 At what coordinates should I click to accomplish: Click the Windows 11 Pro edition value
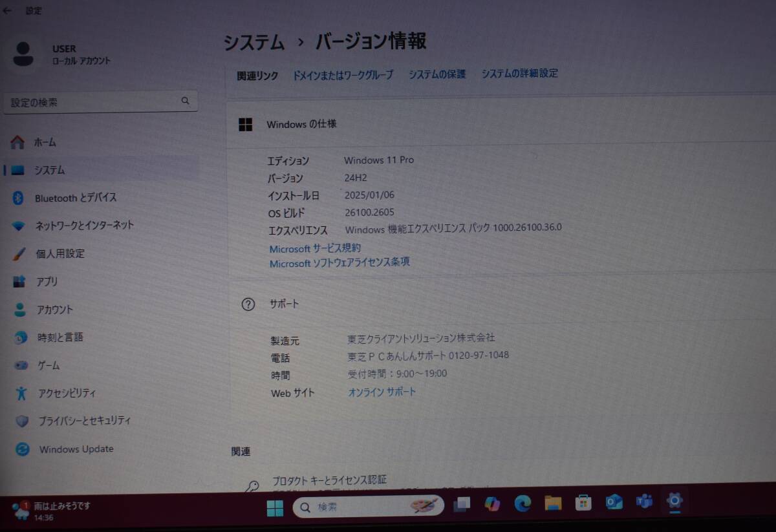point(379,160)
